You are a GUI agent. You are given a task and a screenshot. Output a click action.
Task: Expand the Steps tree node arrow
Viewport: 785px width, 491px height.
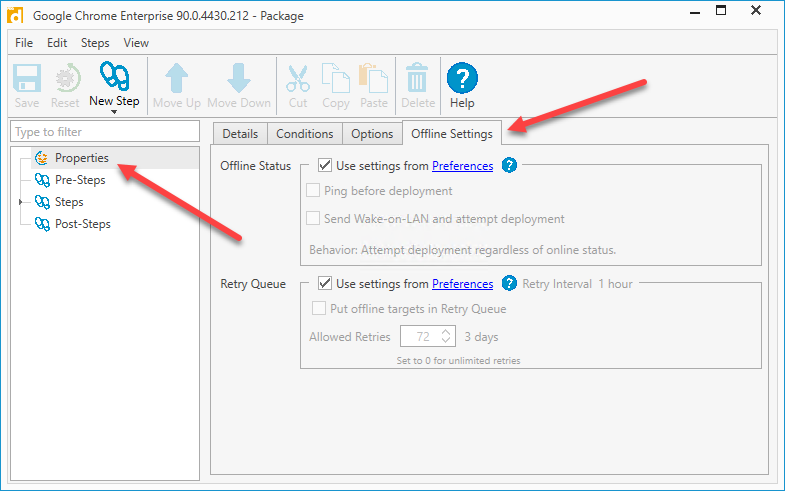pyautogui.click(x=21, y=202)
